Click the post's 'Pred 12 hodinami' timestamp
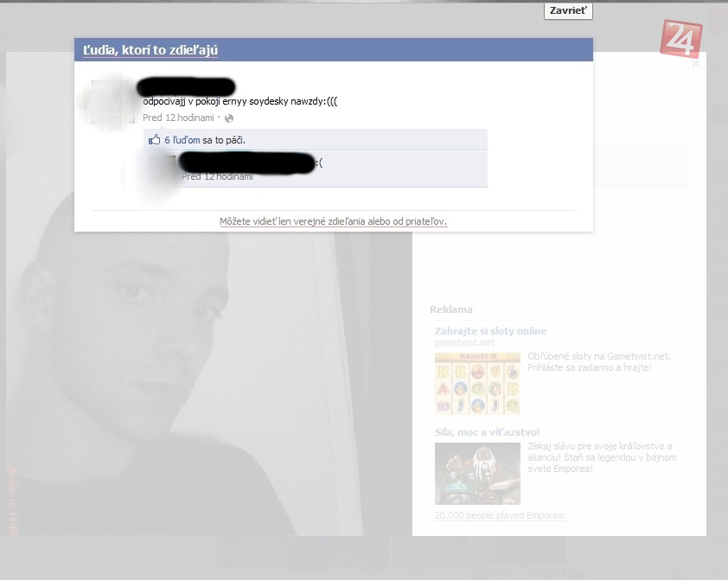The height and width of the screenshot is (580, 728). (177, 118)
